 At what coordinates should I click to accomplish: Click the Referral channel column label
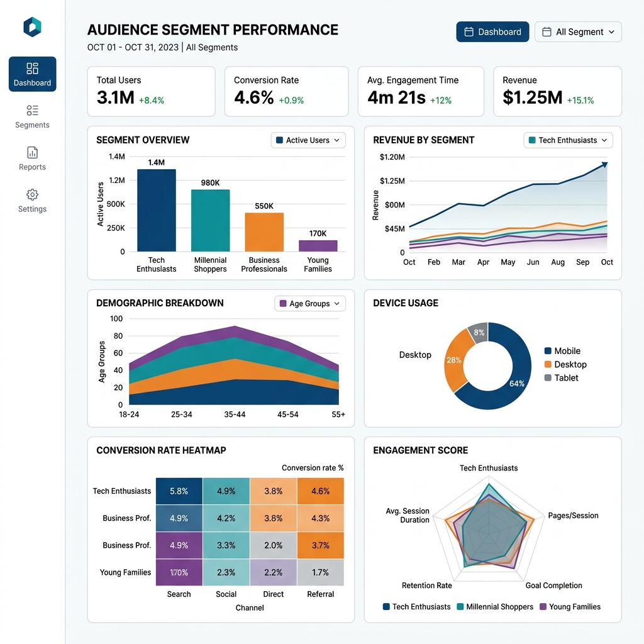320,594
